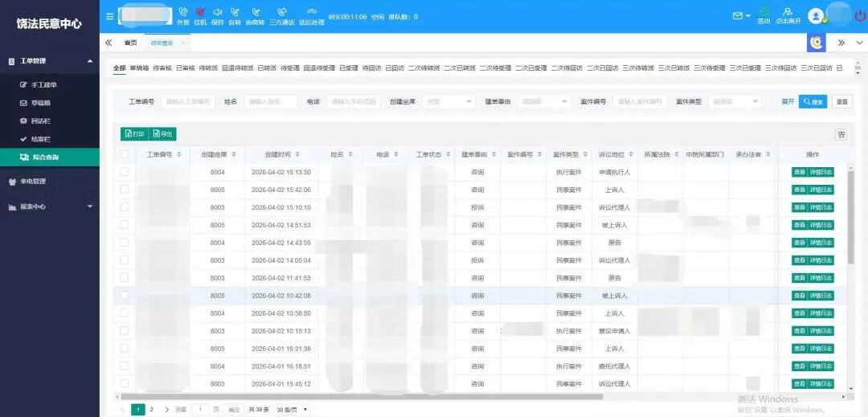
Task: Click the column settings icon above table
Action: click(x=841, y=135)
